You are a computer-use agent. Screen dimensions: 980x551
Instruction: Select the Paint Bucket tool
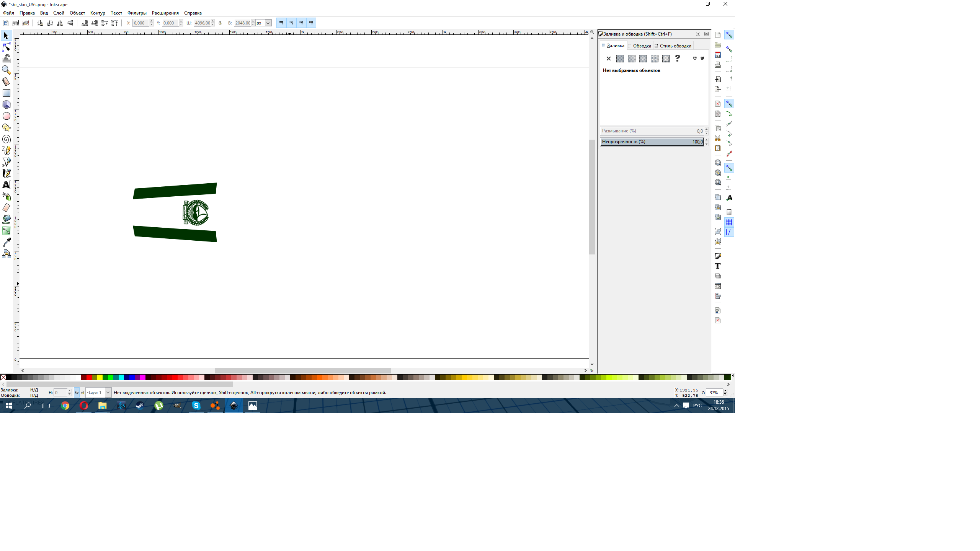(6, 219)
